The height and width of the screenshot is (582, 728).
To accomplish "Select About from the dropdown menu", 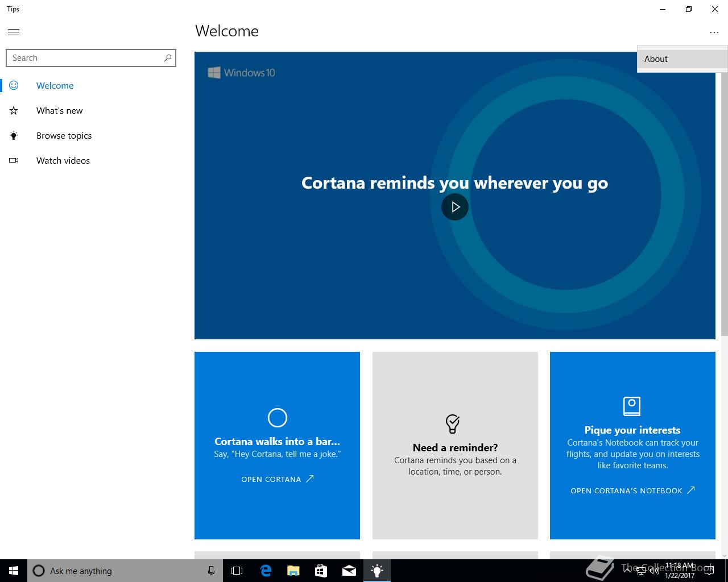I will (x=682, y=59).
